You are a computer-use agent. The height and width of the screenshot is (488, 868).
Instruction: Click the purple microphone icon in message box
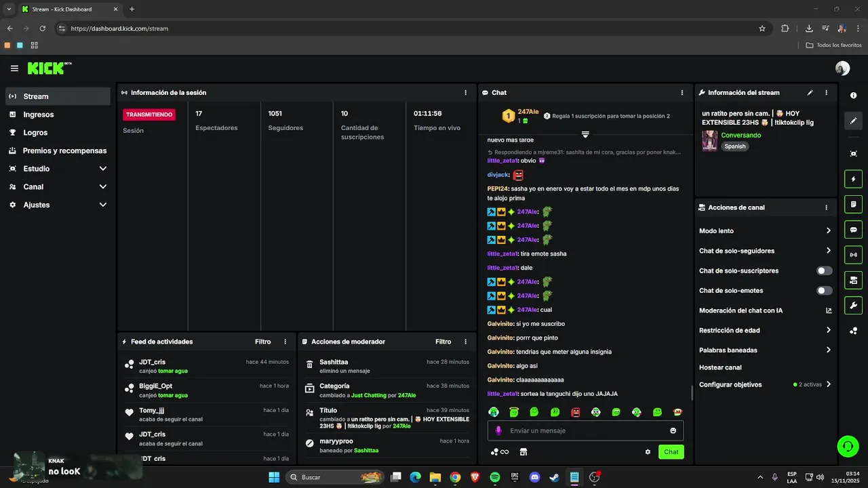click(x=498, y=430)
